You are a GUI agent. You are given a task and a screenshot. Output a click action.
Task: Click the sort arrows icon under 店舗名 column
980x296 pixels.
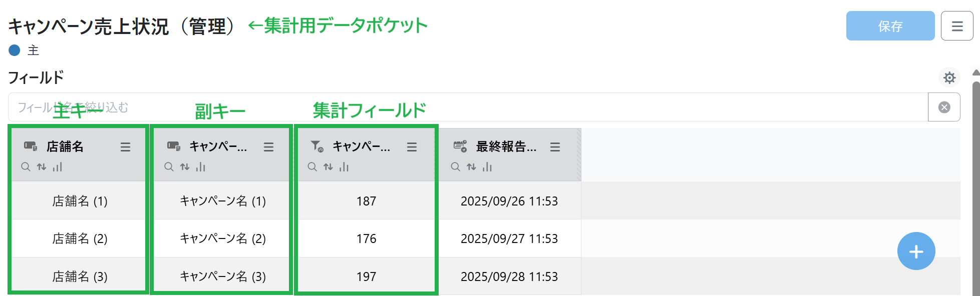42,167
